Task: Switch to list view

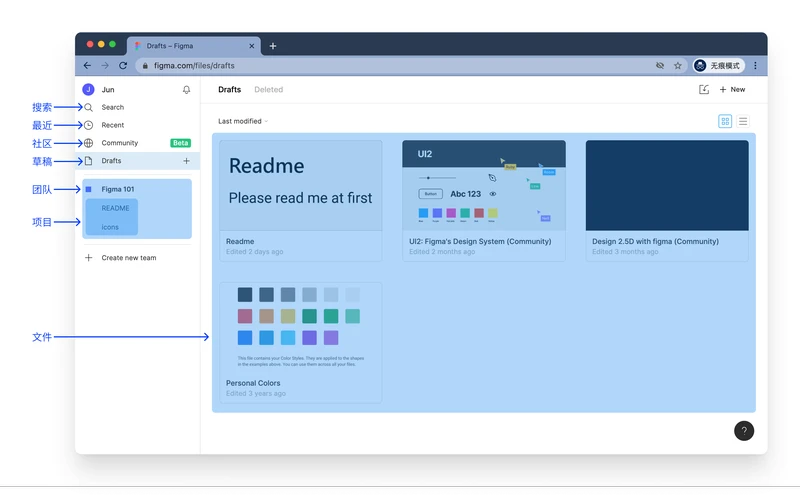Action: (743, 121)
